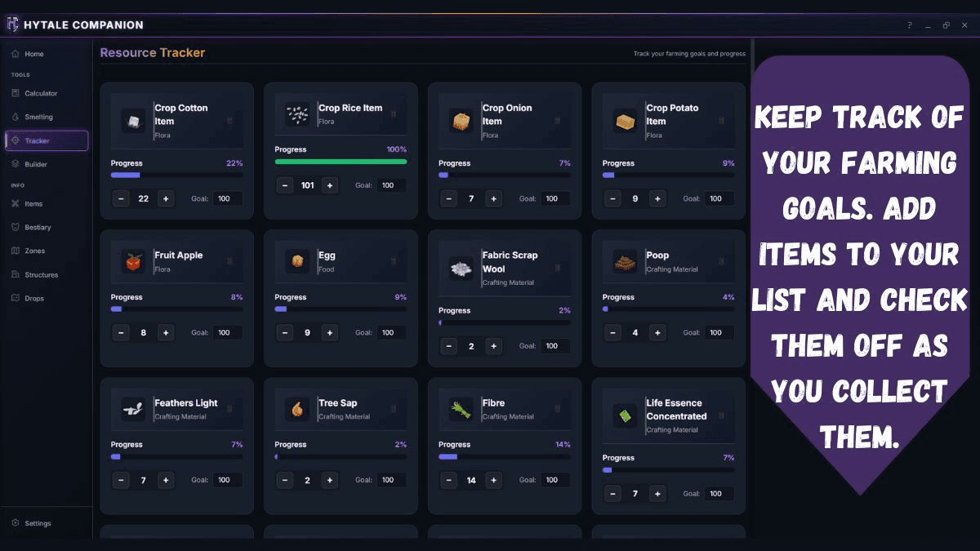Click the Fibre item thumbnail
This screenshot has height=551, width=980.
click(461, 409)
